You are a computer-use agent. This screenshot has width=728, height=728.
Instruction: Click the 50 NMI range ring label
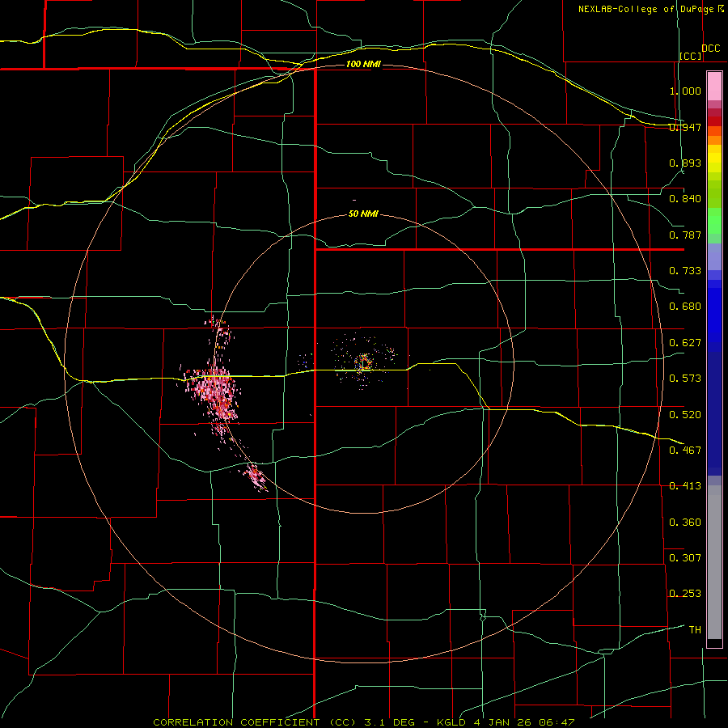[x=363, y=214]
